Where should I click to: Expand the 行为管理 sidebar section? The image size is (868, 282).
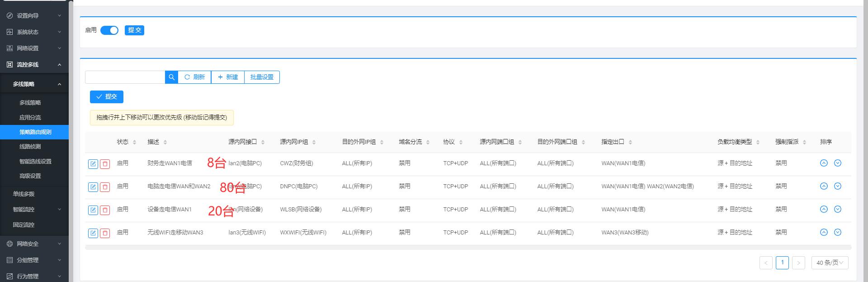pyautogui.click(x=34, y=276)
